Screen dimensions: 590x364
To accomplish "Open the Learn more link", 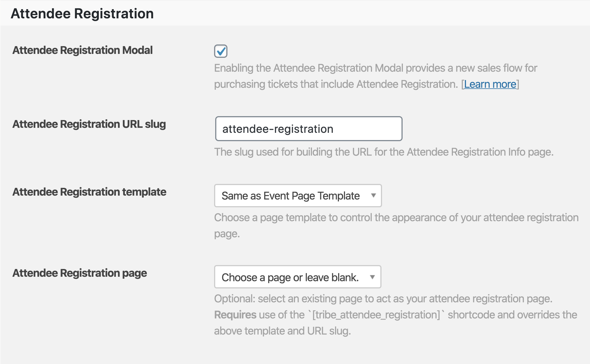I will tap(490, 84).
